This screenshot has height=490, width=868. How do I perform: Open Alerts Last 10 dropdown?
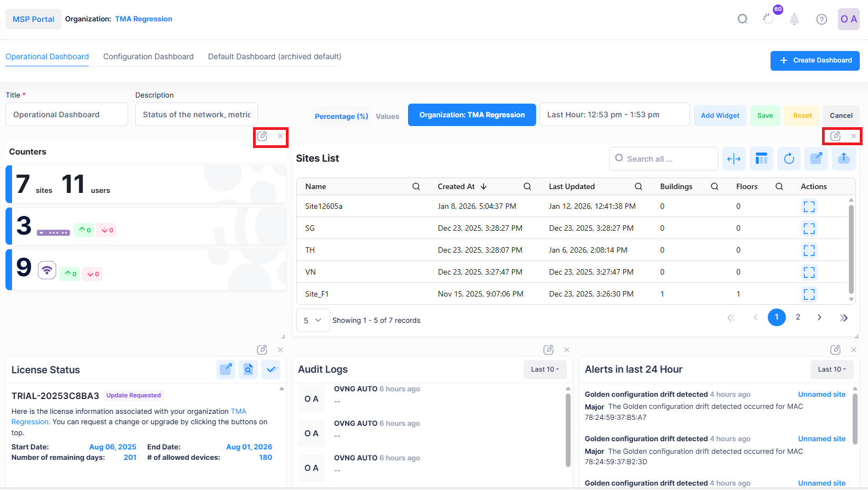[831, 369]
